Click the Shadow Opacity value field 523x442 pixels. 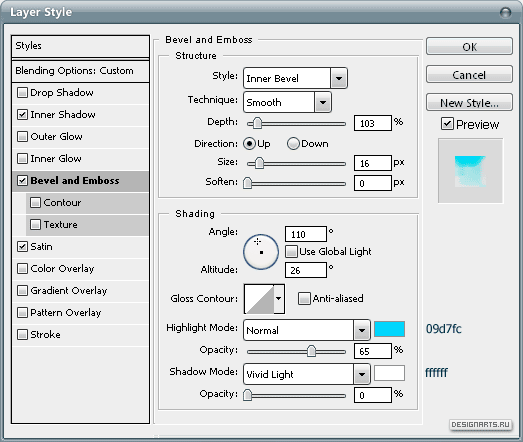coord(373,395)
